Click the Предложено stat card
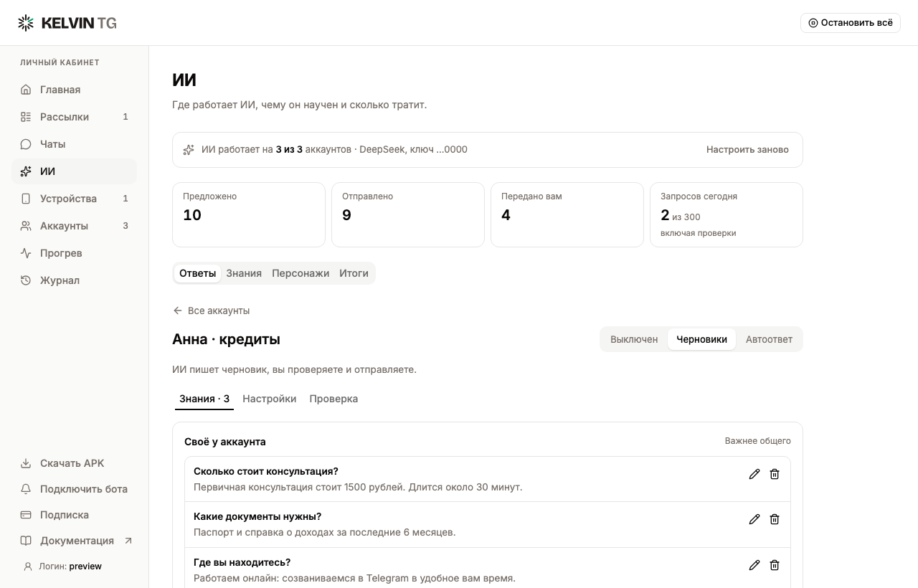918x588 pixels. pos(249,214)
